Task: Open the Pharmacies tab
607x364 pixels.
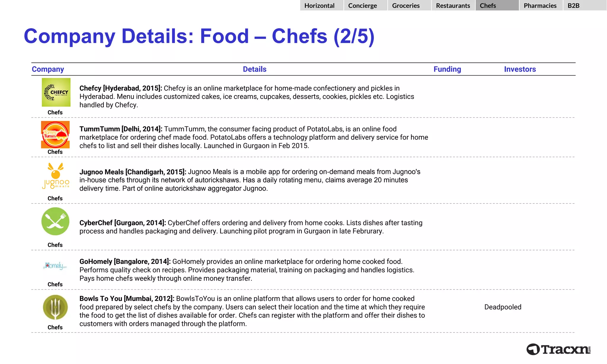Action: [541, 6]
